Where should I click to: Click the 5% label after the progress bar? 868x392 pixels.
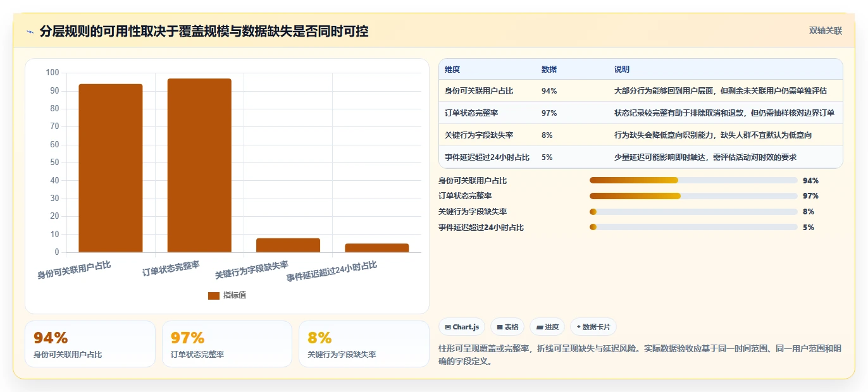809,227
